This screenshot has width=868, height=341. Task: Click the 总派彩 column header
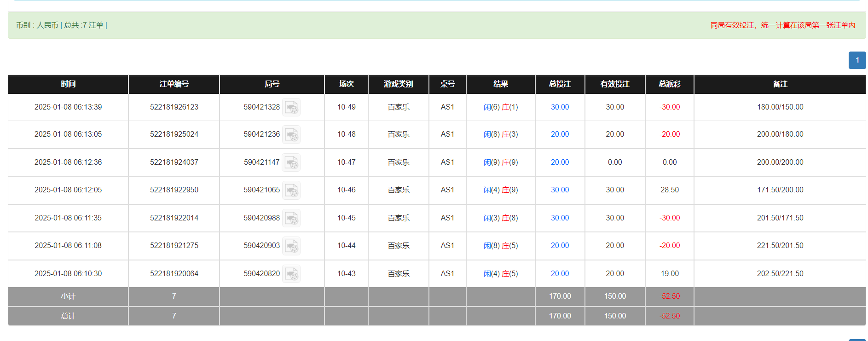tap(670, 84)
